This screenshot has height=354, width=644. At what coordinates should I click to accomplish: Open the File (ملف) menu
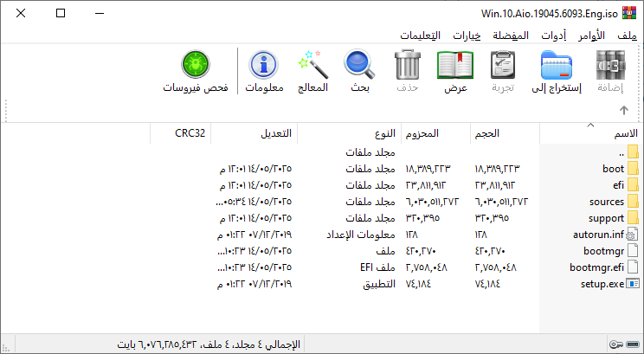click(x=628, y=35)
